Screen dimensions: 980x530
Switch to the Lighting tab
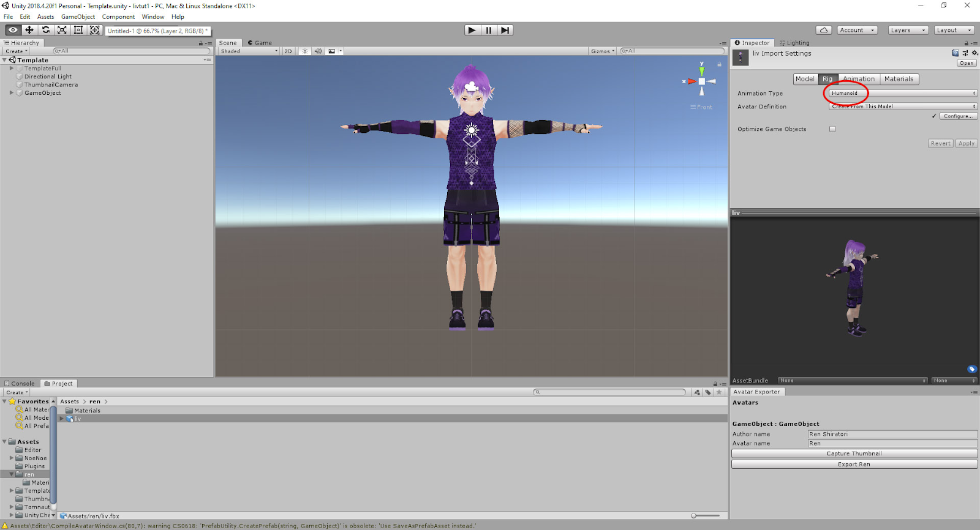click(x=794, y=43)
